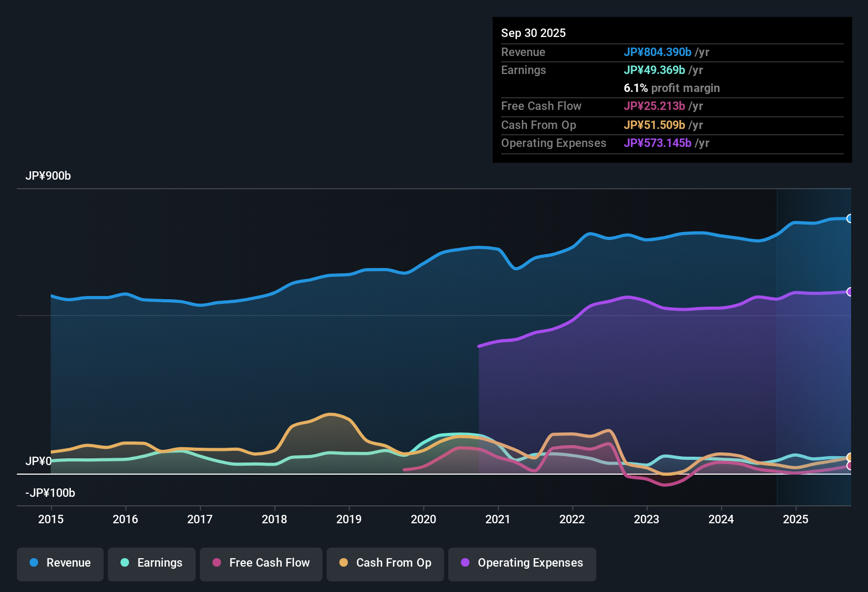868x592 pixels.
Task: Toggle the Free Cash Flow series visibility
Action: (261, 563)
